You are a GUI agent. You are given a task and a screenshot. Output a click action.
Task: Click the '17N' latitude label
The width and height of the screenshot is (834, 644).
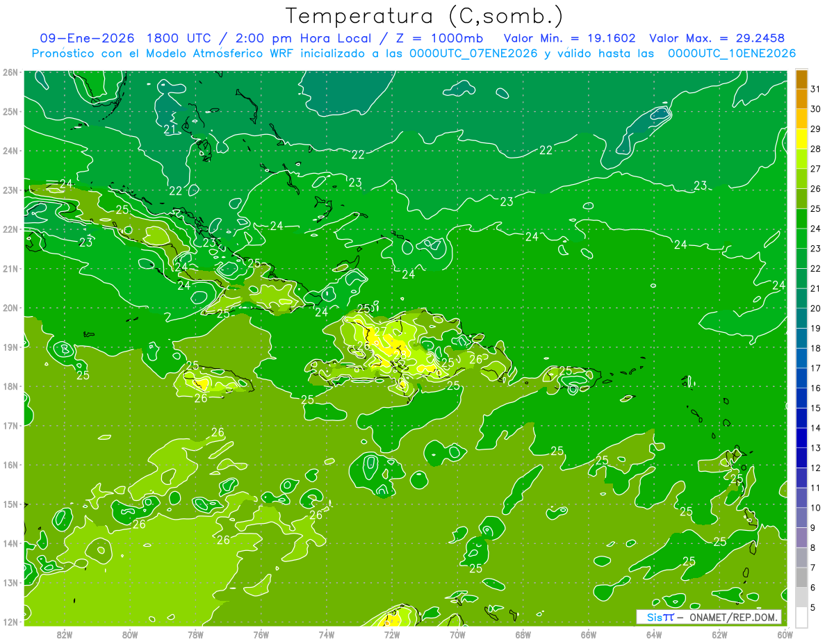10,425
